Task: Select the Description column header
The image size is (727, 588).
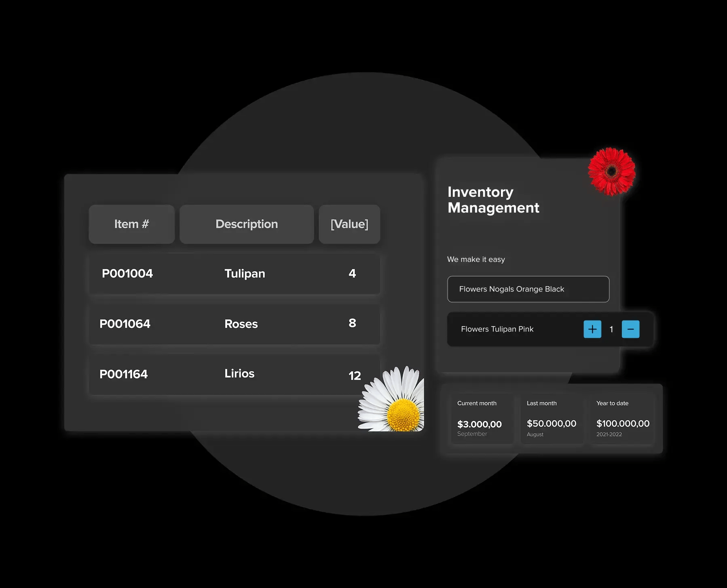Action: tap(247, 224)
